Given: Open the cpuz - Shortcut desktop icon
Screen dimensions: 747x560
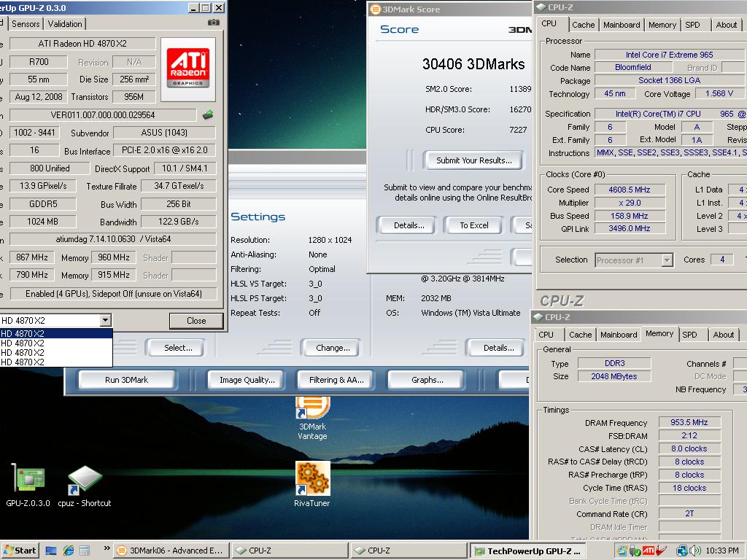Looking at the screenshot, I should point(85,486).
